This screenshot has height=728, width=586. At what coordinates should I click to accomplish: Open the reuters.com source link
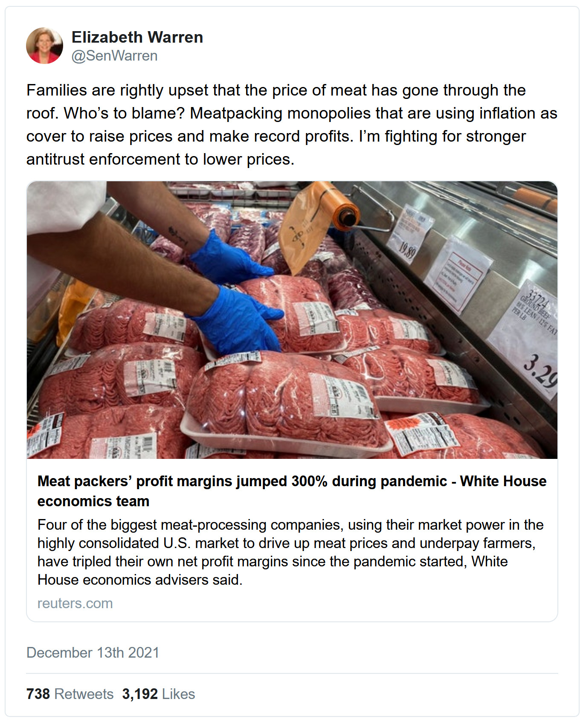75,603
